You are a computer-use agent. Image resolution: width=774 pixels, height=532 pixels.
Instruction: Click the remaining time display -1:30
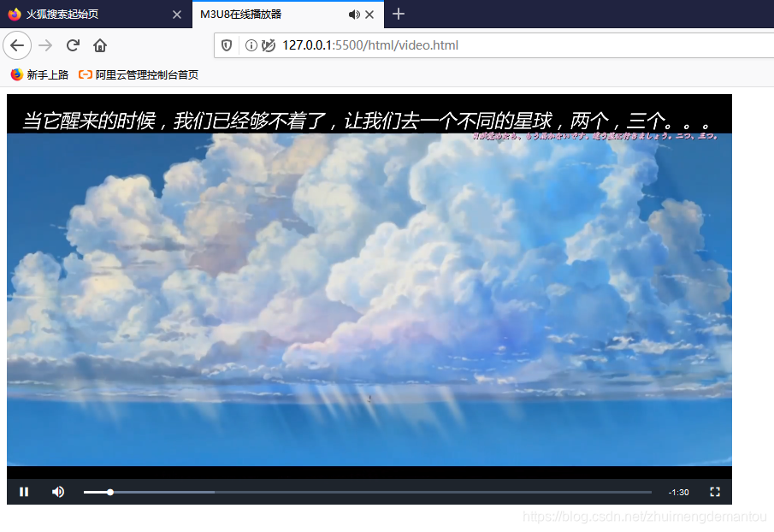pyautogui.click(x=679, y=493)
